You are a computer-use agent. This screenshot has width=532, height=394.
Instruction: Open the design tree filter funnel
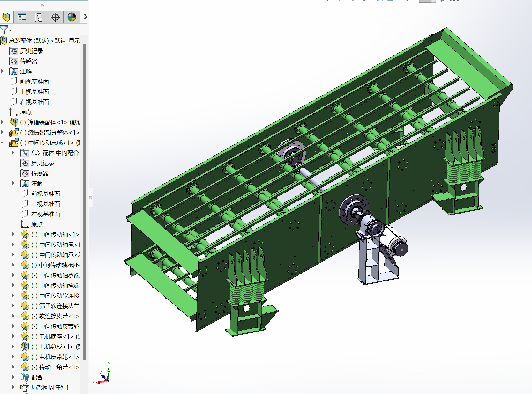4,30
